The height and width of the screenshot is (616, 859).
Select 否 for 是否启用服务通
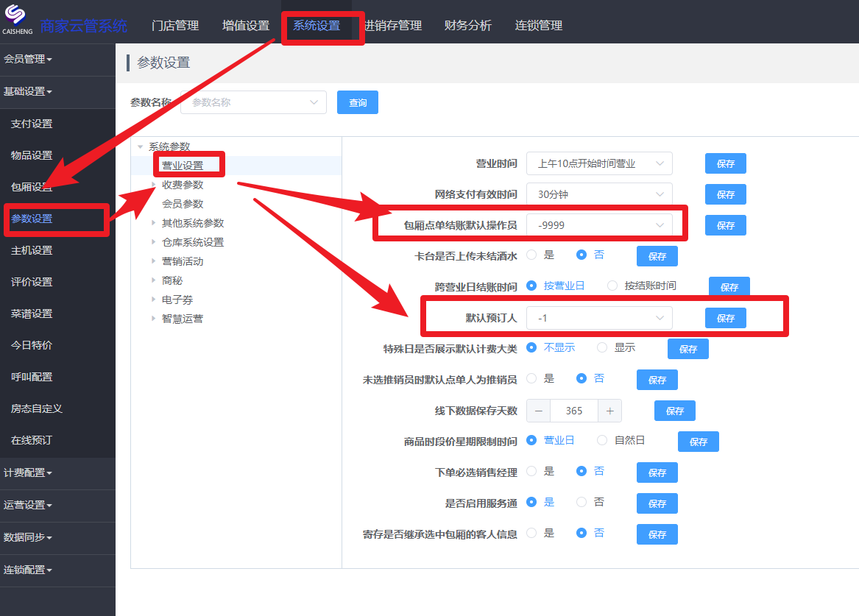click(x=581, y=502)
